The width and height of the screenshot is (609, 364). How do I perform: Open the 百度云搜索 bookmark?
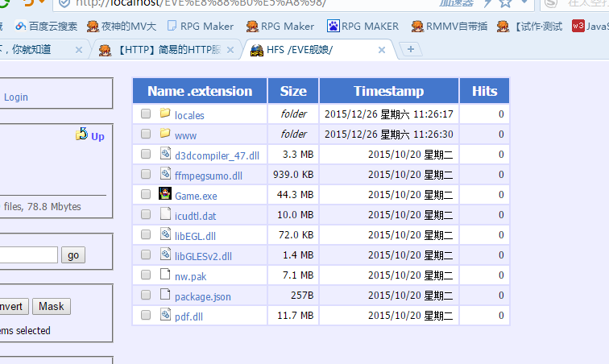pos(46,27)
